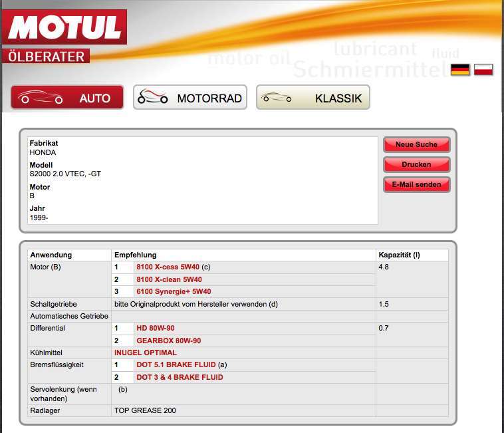
Task: Click DOT 5.1 BRAKE FLUID link
Action: pyautogui.click(x=177, y=364)
